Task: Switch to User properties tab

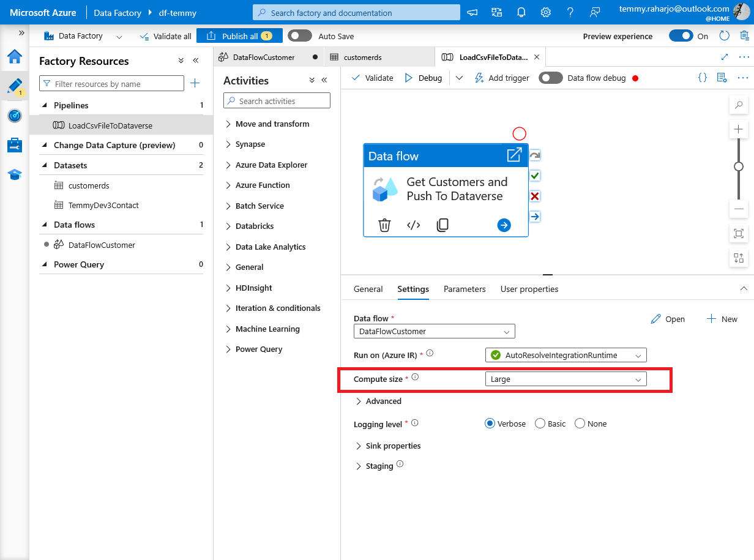Action: pyautogui.click(x=529, y=289)
